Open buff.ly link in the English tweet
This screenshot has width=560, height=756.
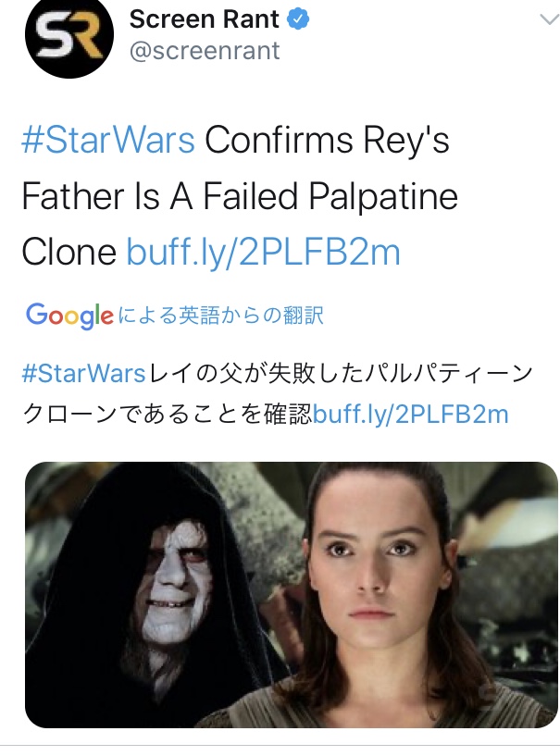[x=263, y=252]
